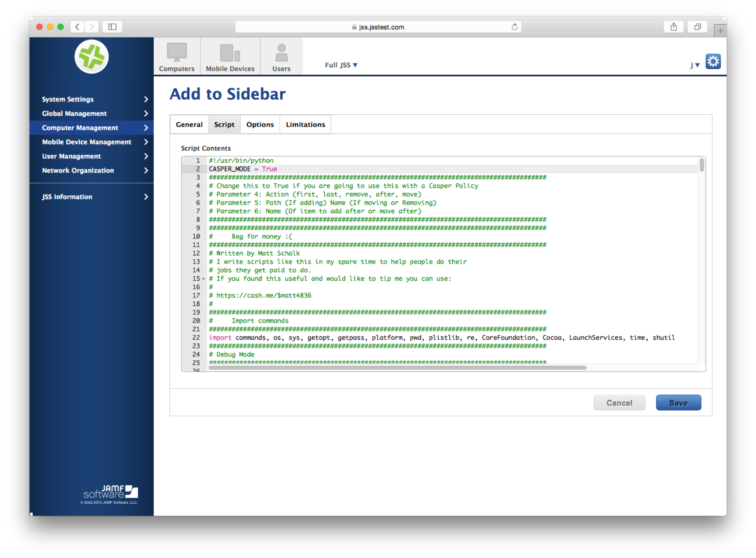Open the Mobile Devices section icon
Screen dimensions: 756x558
(x=230, y=57)
